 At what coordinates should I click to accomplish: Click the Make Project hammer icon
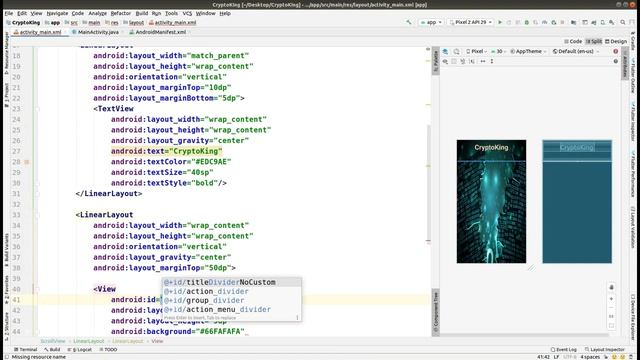[409, 22]
